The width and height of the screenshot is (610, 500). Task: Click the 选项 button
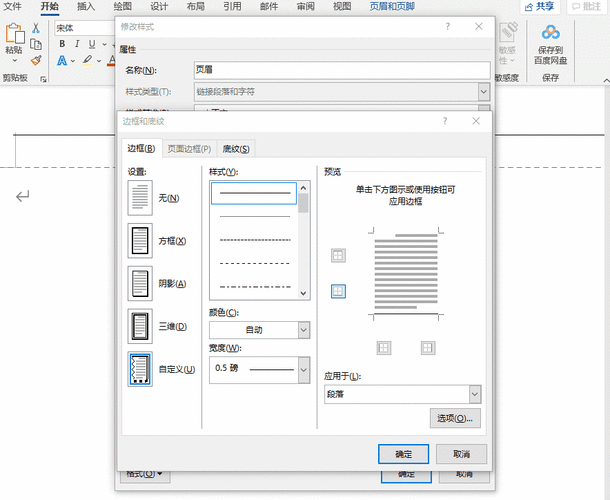[455, 418]
